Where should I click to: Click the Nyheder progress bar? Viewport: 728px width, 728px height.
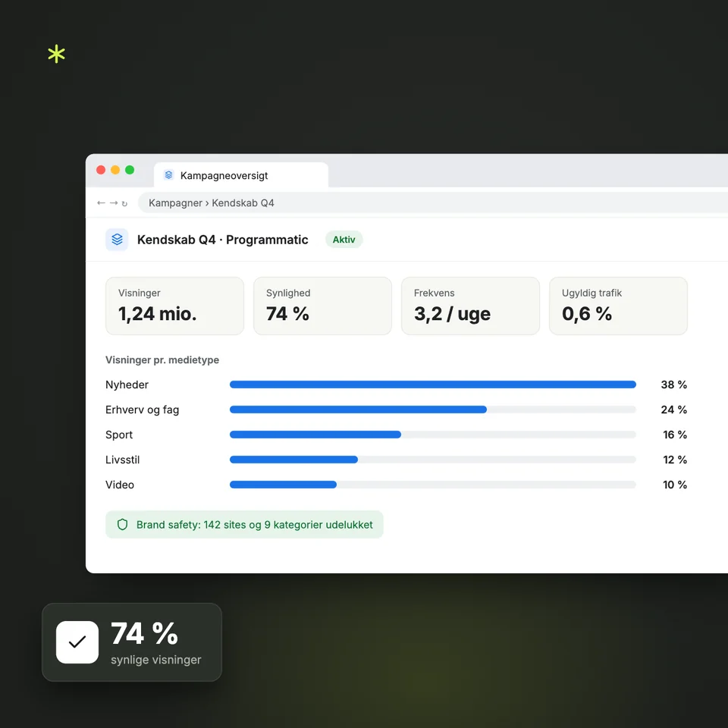[x=433, y=384]
